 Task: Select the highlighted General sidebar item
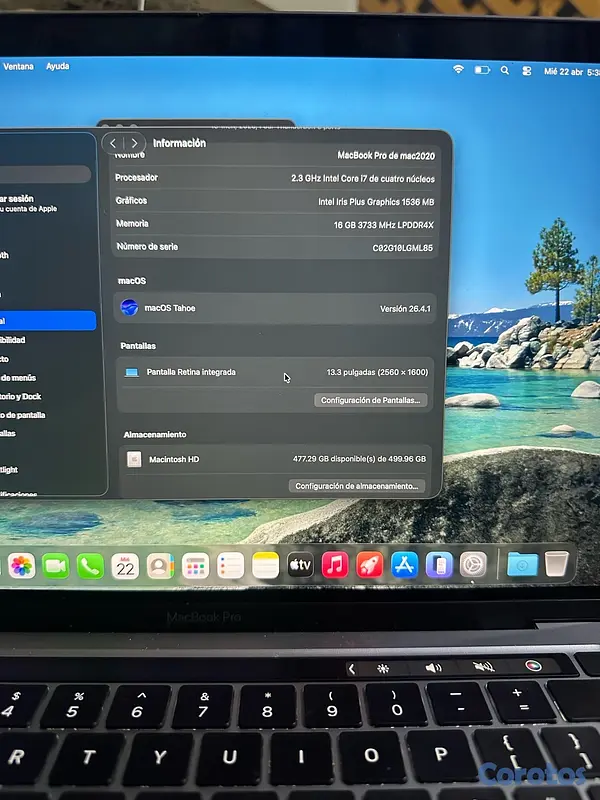pyautogui.click(x=47, y=321)
